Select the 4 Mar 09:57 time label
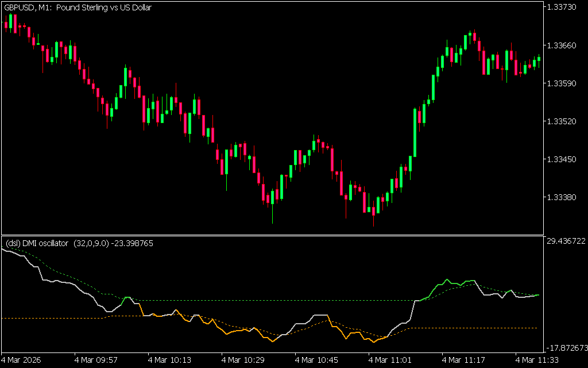The height and width of the screenshot is (368, 588). pos(96,360)
